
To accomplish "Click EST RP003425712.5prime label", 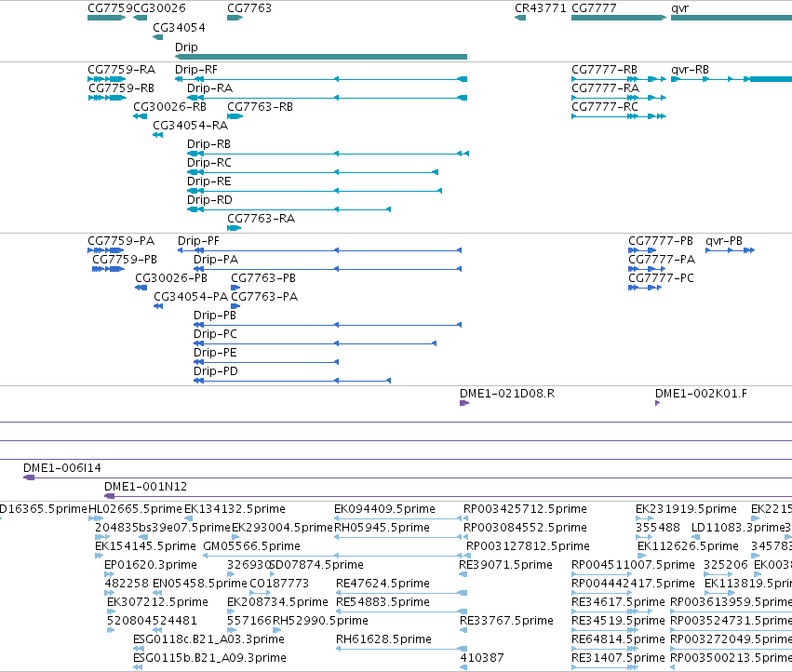I will tap(525, 509).
